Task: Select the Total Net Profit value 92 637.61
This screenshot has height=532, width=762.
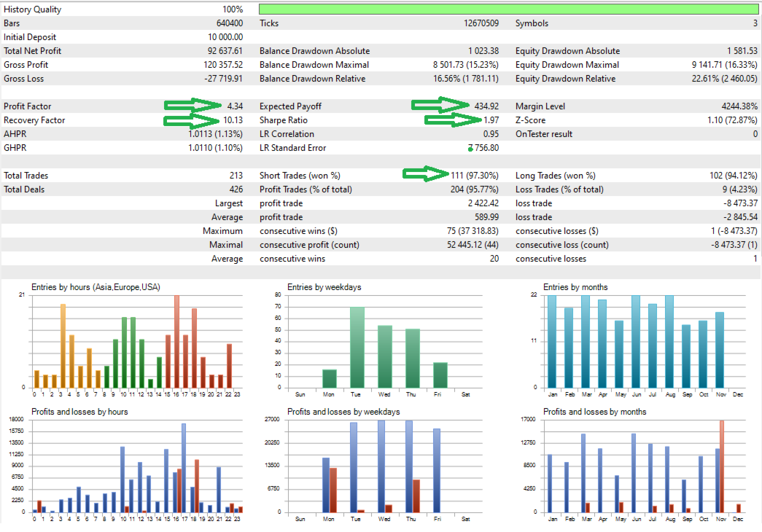Action: click(x=225, y=51)
